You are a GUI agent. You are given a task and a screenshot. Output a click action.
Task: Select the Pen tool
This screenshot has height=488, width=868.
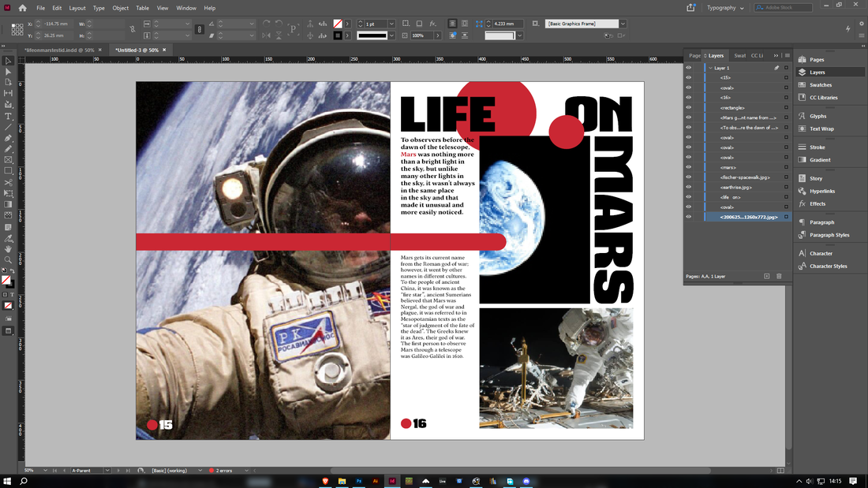(9, 138)
